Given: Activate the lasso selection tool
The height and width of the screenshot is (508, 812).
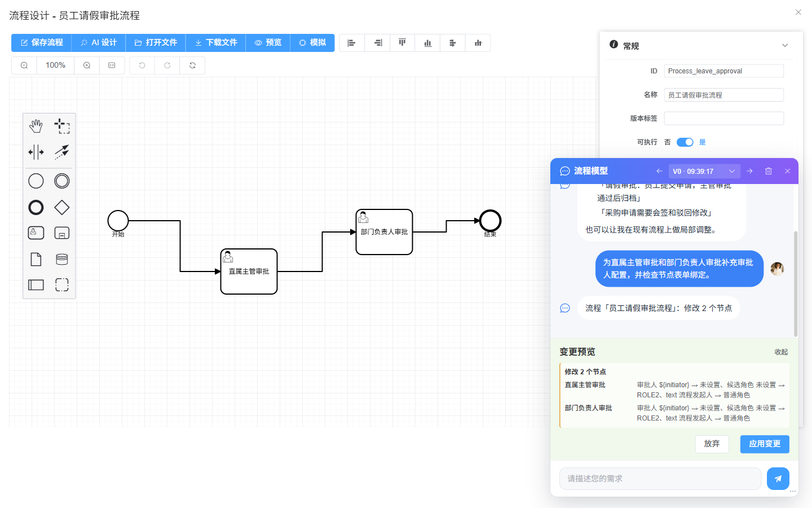Looking at the screenshot, I should (x=62, y=126).
